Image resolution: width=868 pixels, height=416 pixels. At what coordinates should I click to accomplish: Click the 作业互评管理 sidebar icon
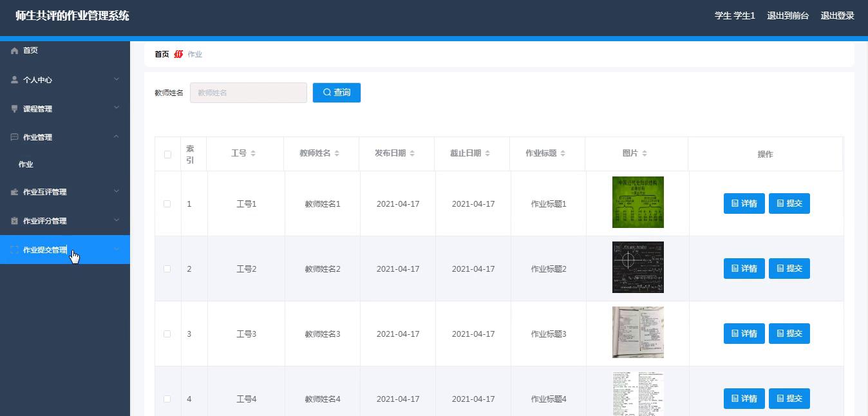pyautogui.click(x=15, y=192)
